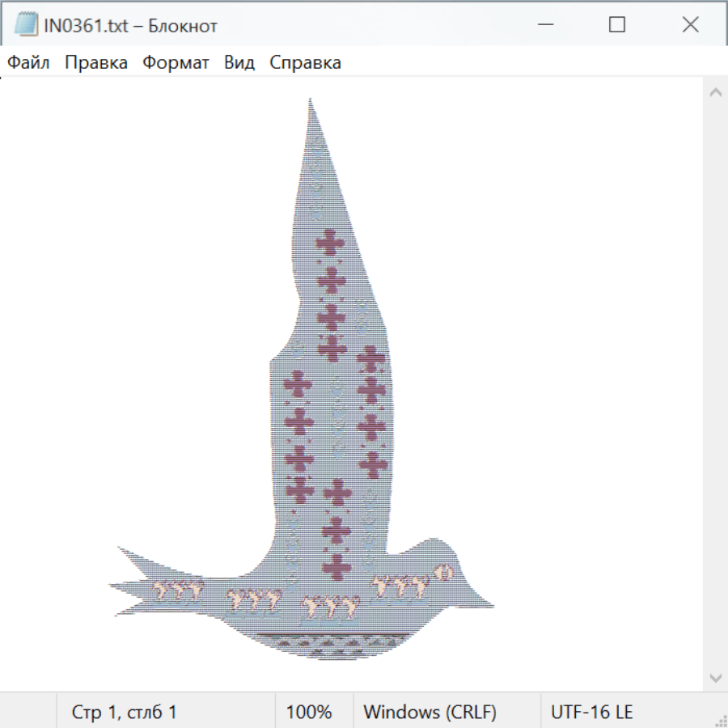Click the Notepad icon in the title bar
This screenshot has width=728, height=728.
26,25
